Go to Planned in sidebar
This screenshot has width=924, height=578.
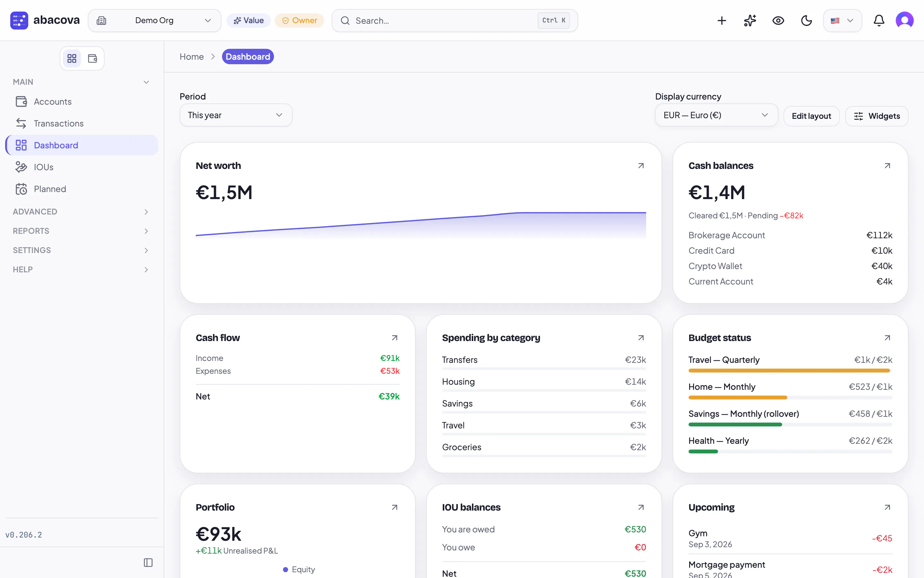[82, 189]
